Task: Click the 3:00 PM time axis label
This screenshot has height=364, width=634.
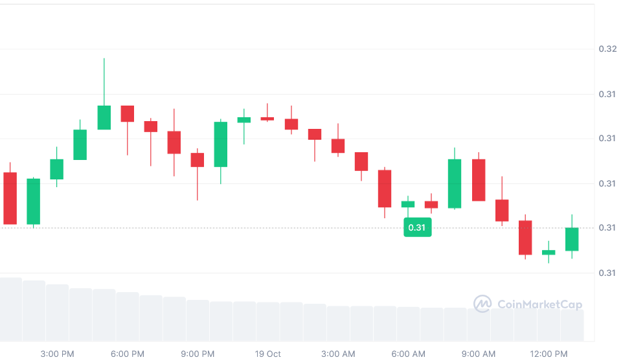Action: coord(57,354)
